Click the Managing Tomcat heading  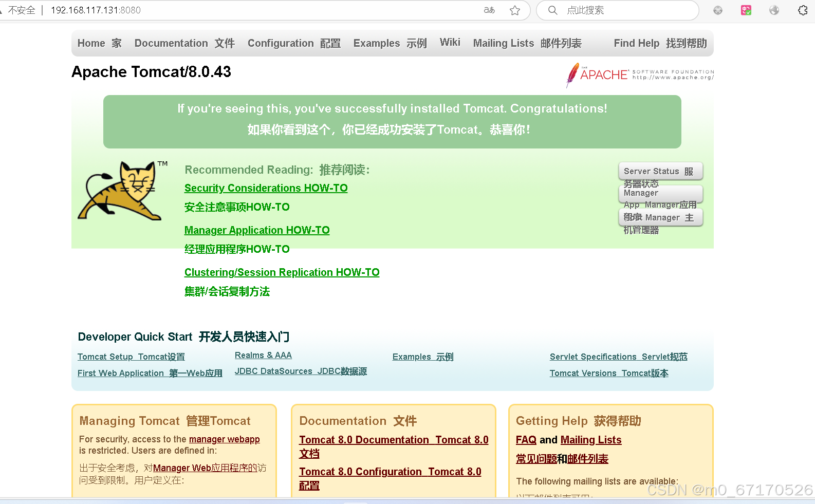tap(165, 421)
